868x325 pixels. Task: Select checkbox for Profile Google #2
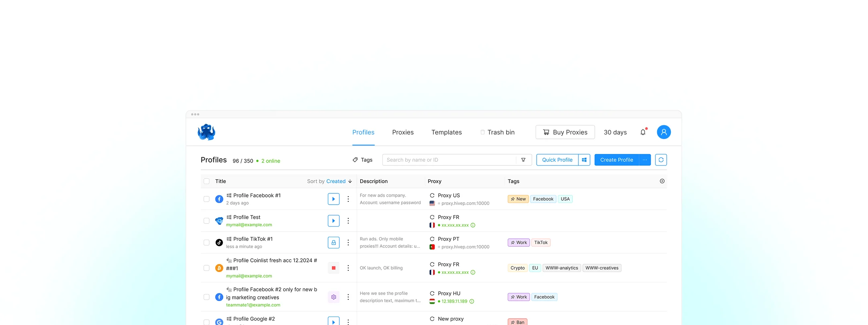(206, 322)
